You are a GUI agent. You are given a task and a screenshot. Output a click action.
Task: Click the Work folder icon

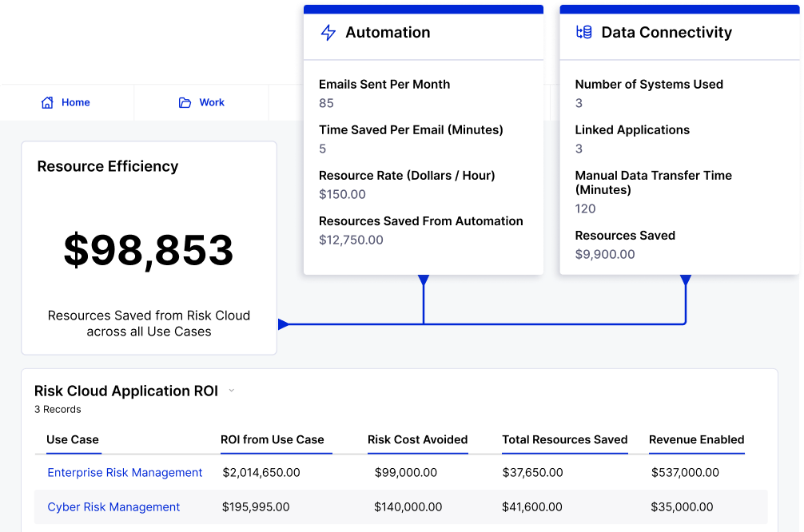tap(185, 102)
